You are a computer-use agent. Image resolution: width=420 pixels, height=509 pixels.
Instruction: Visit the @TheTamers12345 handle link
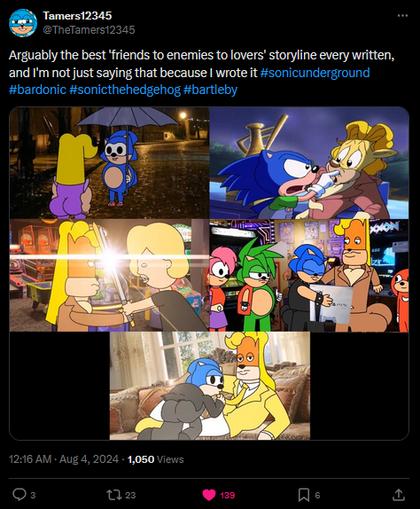89,30
